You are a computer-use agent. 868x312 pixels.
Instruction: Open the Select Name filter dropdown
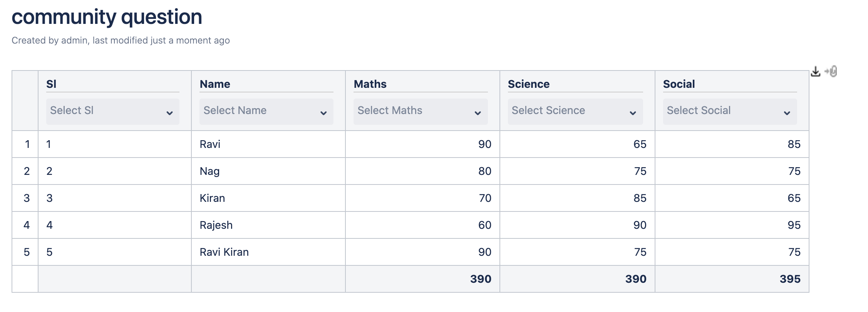point(266,111)
